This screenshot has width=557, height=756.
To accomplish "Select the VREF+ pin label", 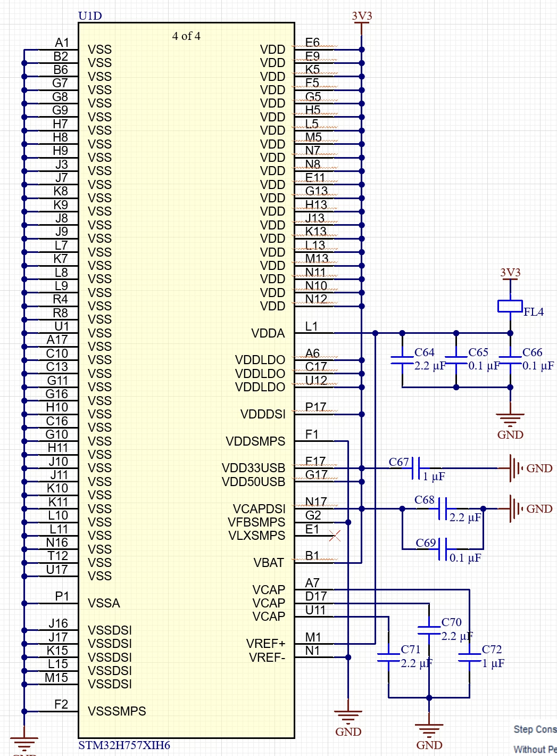I will click(x=266, y=644).
